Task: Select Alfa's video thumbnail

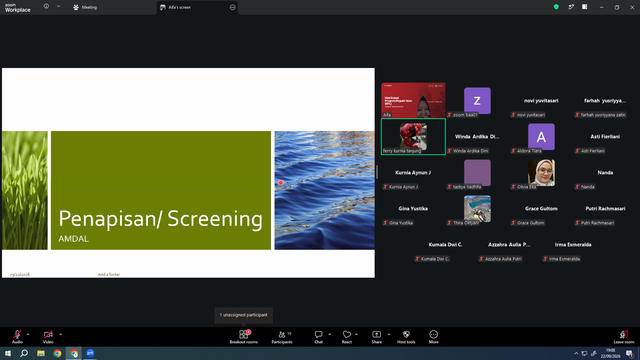Action: pyautogui.click(x=413, y=100)
